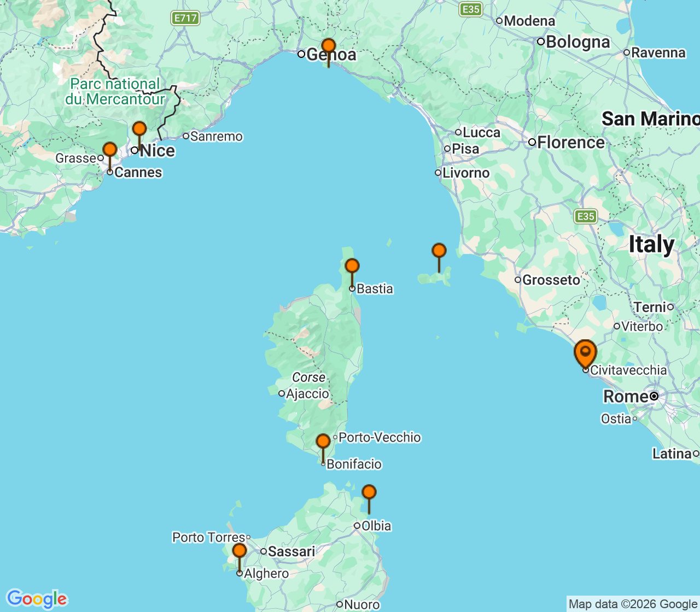Click the San Marino label
Viewport: 700px width, 612px height.
[650, 119]
